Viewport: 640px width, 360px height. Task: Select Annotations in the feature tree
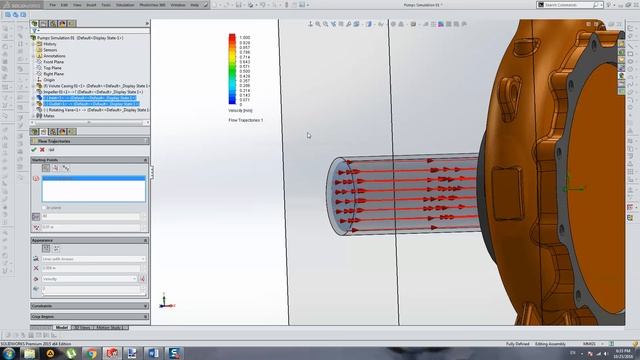54,56
